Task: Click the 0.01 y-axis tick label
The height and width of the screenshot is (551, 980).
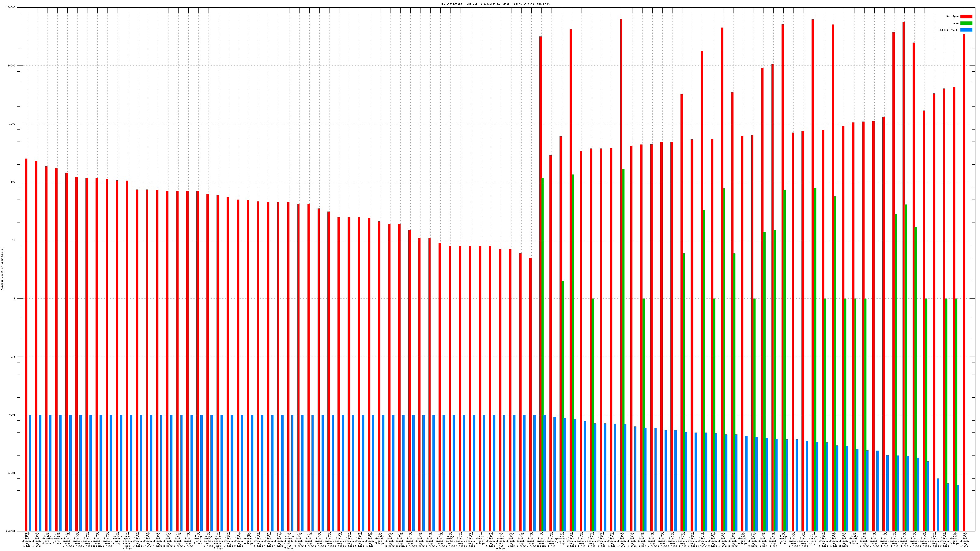Action: [13, 415]
